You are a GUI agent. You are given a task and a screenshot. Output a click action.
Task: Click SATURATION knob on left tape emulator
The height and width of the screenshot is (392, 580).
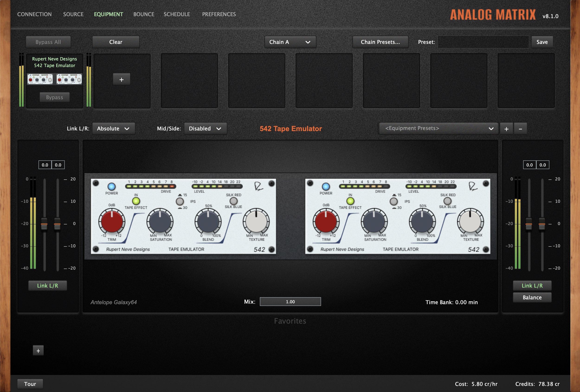(x=160, y=221)
